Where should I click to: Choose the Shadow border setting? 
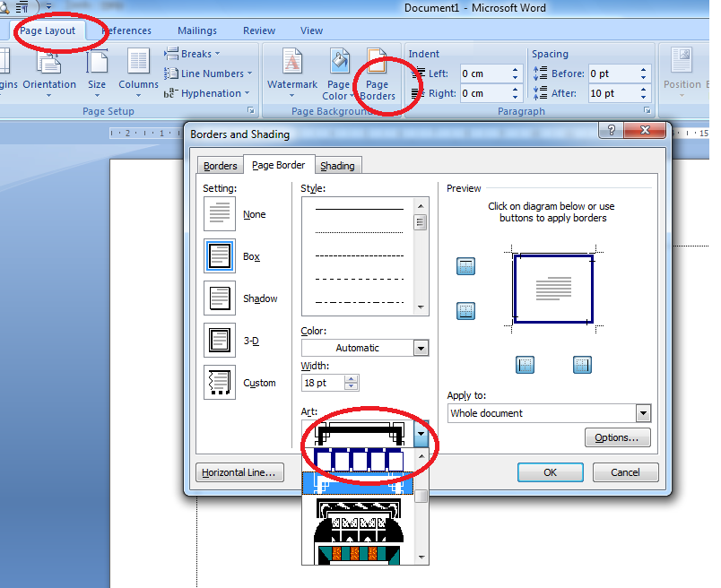(x=220, y=298)
